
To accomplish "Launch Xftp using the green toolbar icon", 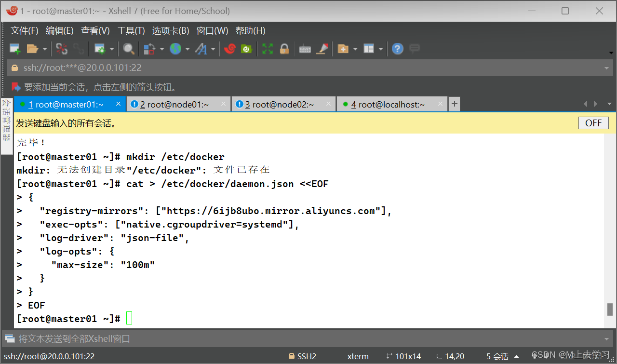I will click(246, 49).
